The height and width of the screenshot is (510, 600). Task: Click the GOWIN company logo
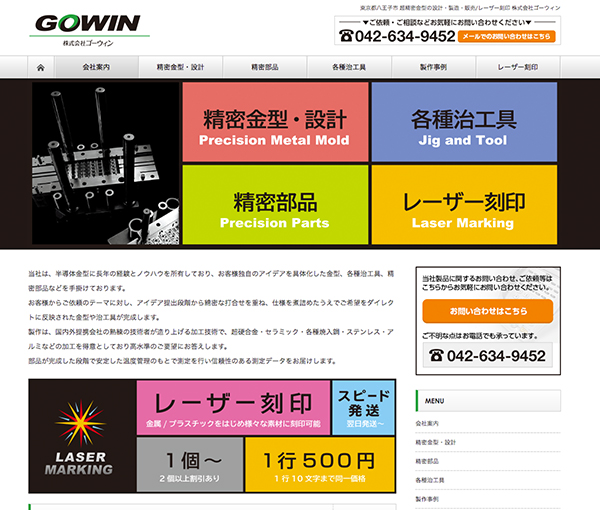pos(88,23)
